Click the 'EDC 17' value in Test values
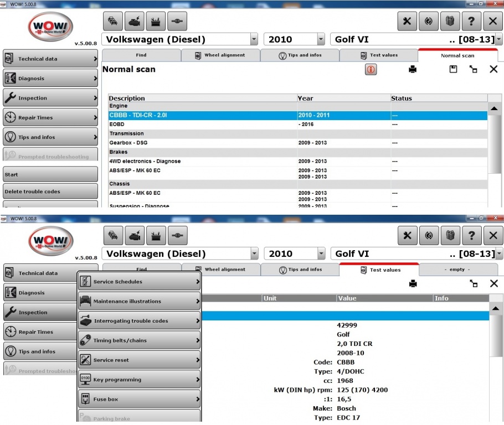 tap(348, 418)
